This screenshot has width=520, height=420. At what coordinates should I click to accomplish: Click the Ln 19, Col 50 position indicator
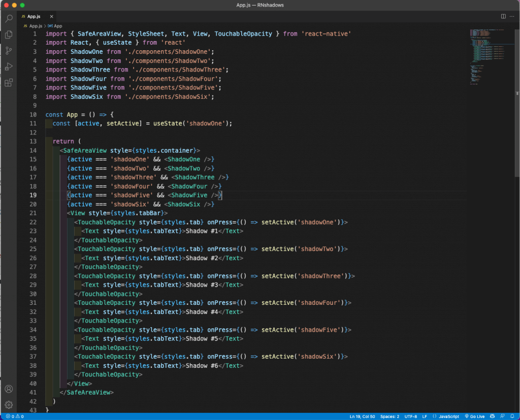[x=362, y=416]
